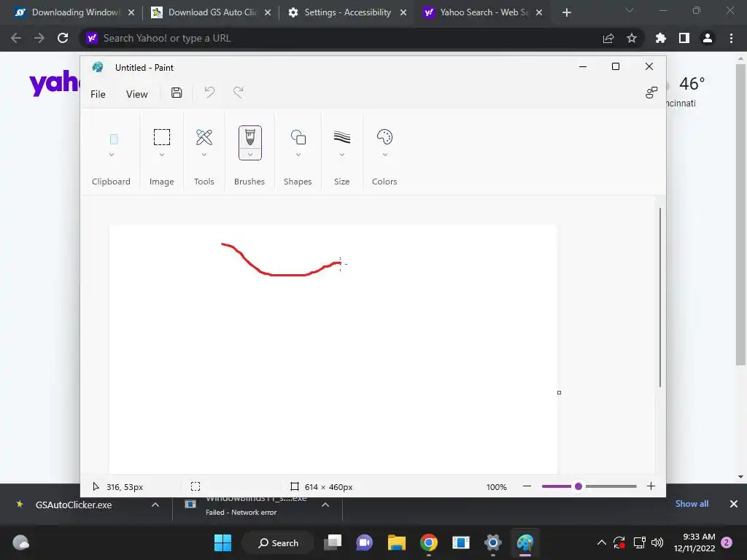Switch to the Downloading Windows tab

pyautogui.click(x=74, y=12)
